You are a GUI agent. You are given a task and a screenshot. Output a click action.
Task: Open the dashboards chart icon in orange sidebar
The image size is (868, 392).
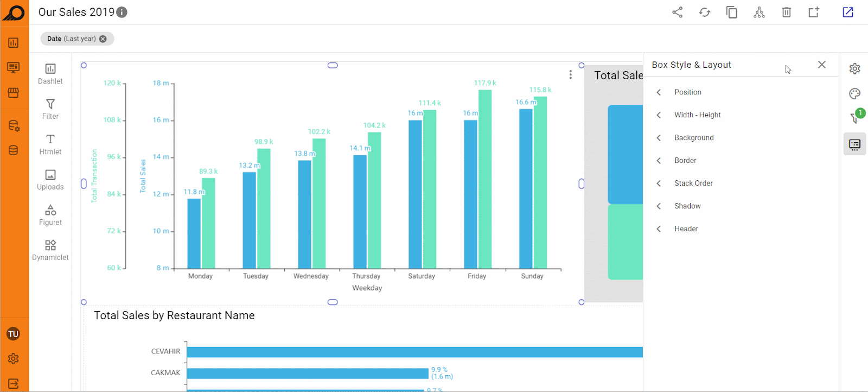pos(14,43)
